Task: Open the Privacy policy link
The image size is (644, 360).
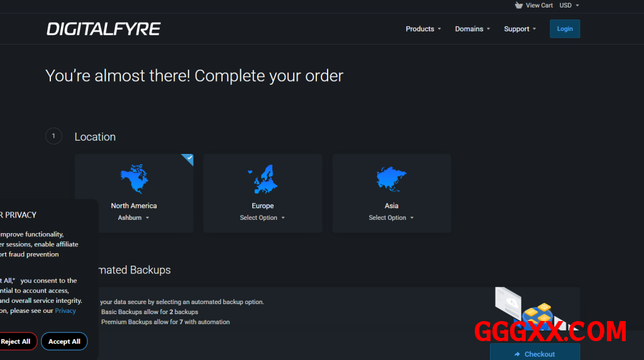Action: 65,310
